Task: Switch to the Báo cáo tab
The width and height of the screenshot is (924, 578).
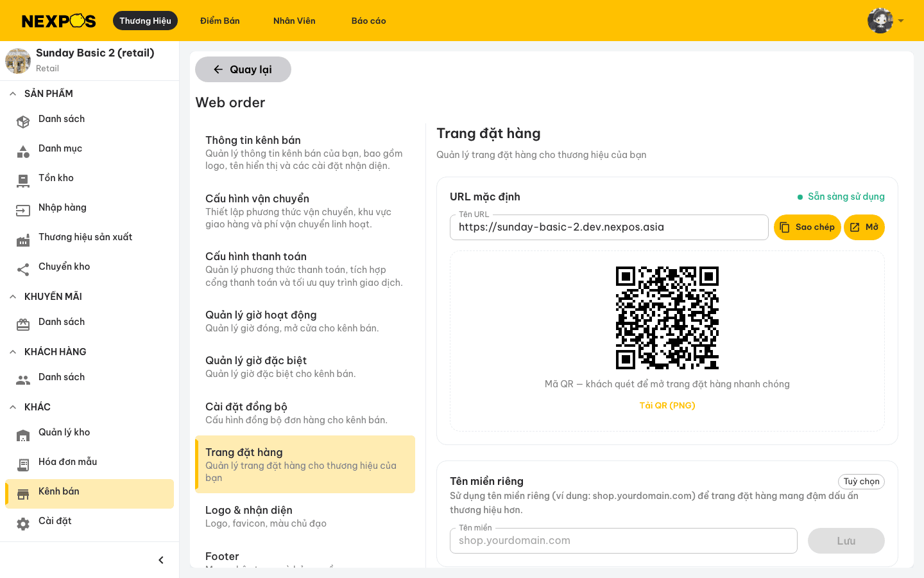Action: point(369,21)
